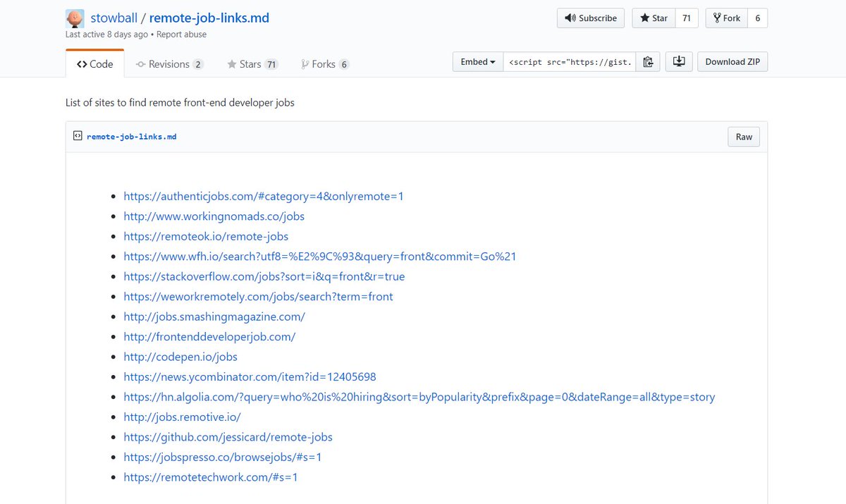Open the jobspresso.co browsejobs link
The width and height of the screenshot is (846, 504).
click(223, 457)
